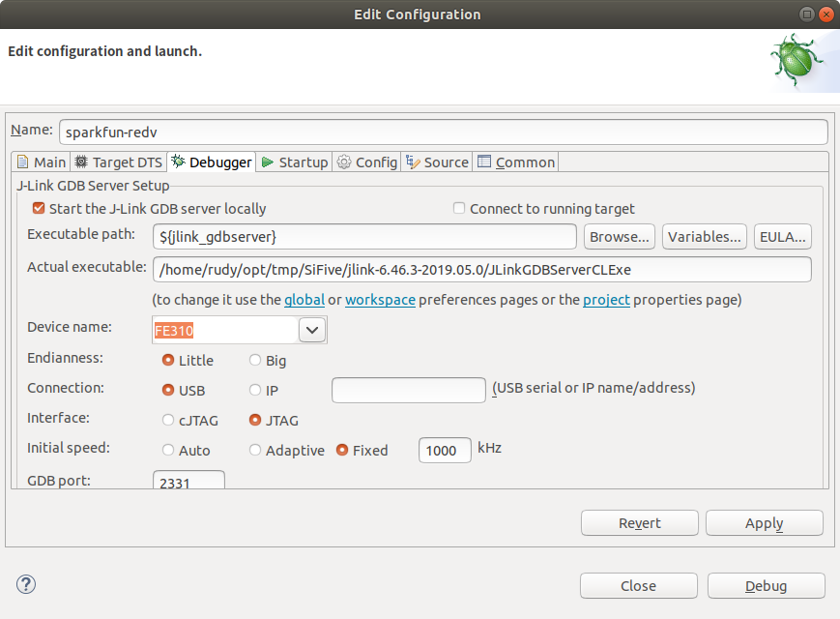This screenshot has height=619, width=840.
Task: Close the Edit Configuration window
Action: click(x=827, y=15)
